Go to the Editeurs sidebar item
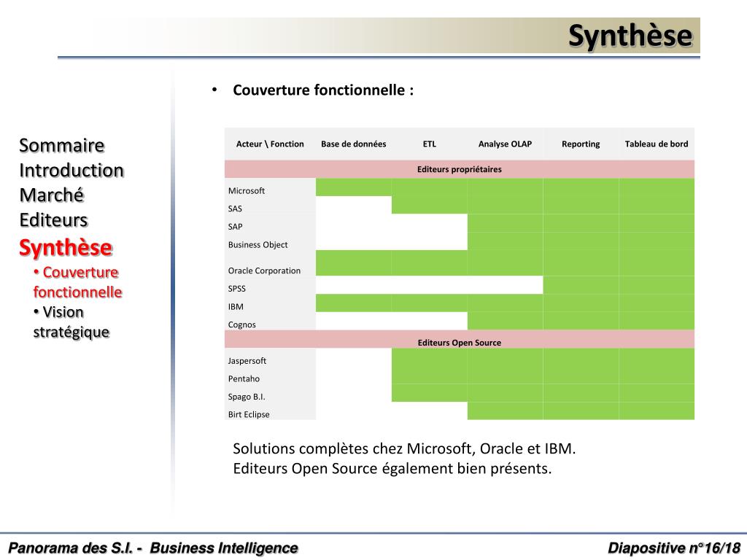 53,220
